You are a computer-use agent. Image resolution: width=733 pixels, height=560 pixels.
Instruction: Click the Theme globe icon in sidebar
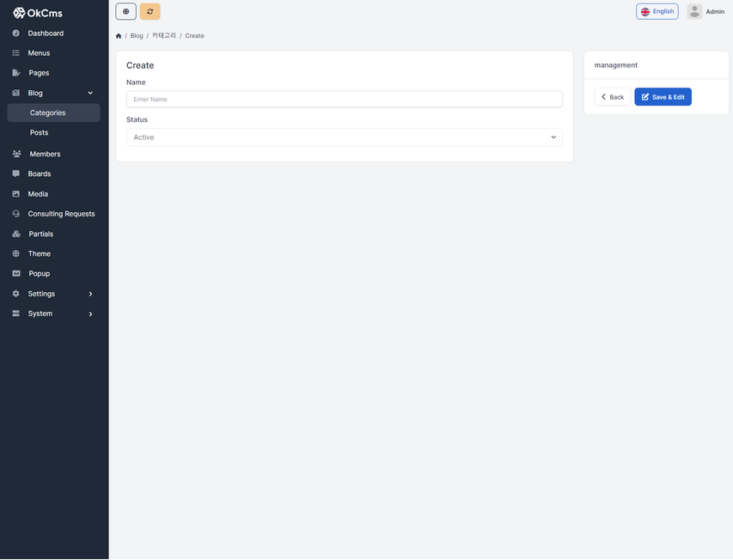click(x=16, y=254)
